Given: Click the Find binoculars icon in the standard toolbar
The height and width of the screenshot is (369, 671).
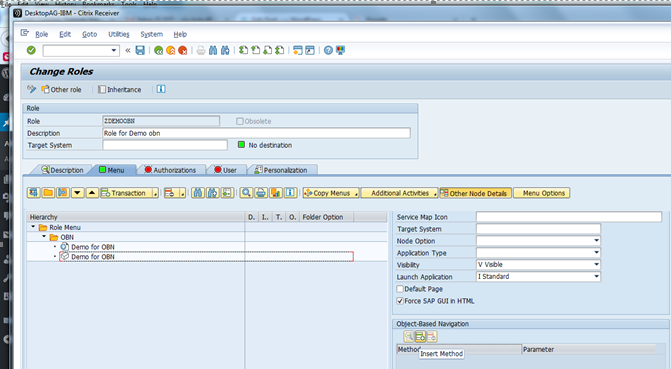Looking at the screenshot, I should (x=213, y=51).
